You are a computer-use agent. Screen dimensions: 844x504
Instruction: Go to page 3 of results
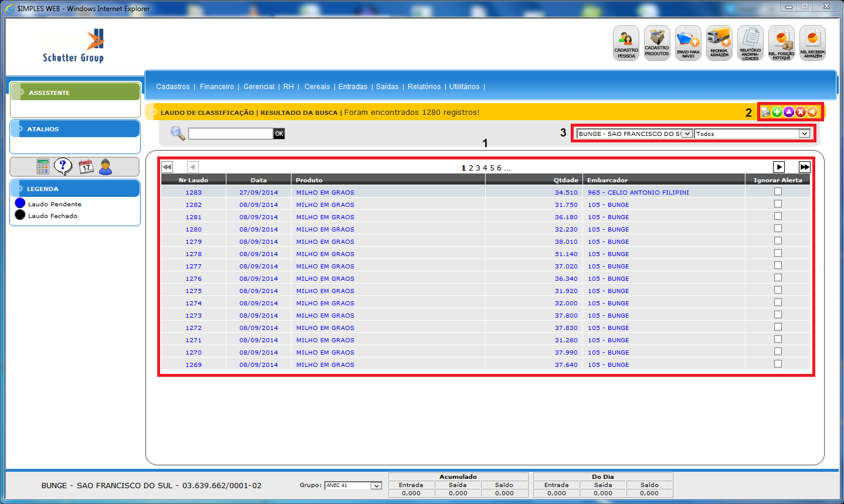coord(478,168)
